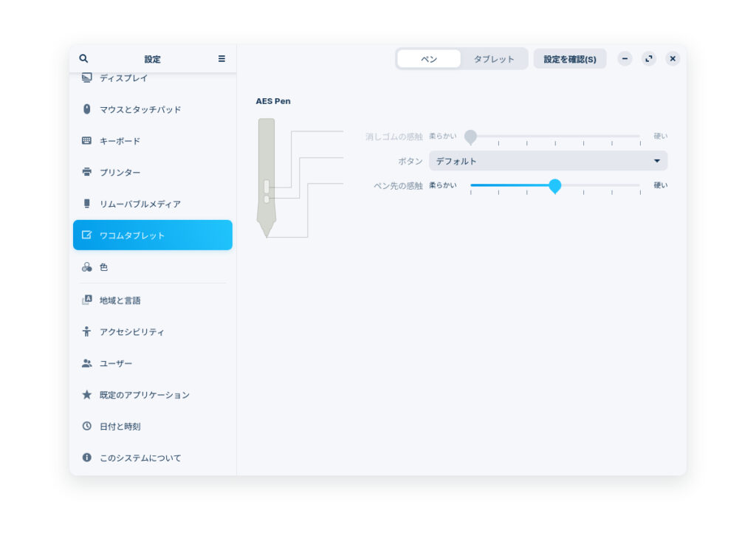Click the 設定 title text
The image size is (756, 533).
coord(152,59)
